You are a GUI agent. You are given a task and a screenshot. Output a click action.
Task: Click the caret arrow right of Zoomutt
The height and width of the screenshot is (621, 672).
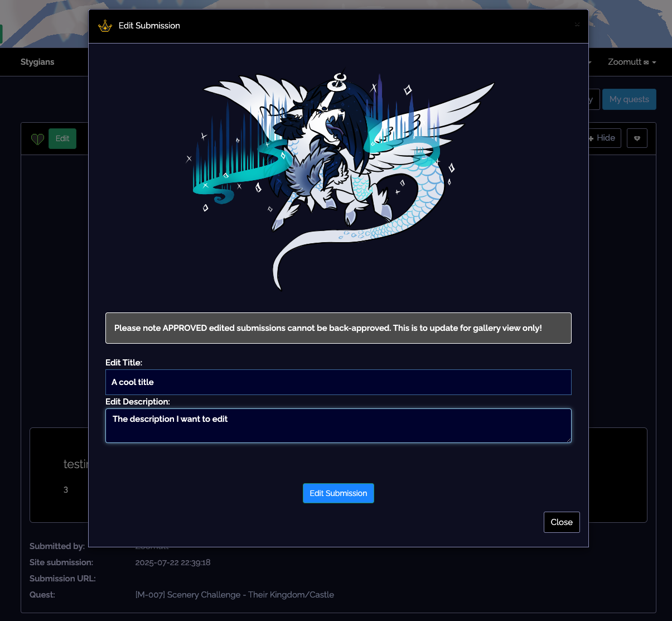pos(654,62)
